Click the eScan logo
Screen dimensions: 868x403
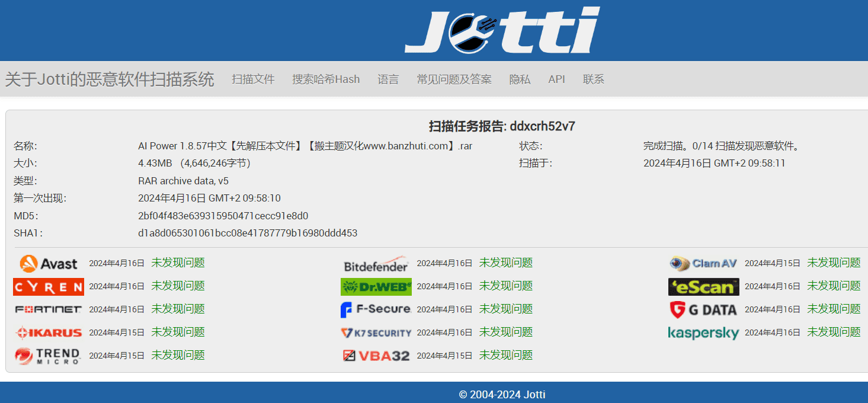tap(704, 287)
